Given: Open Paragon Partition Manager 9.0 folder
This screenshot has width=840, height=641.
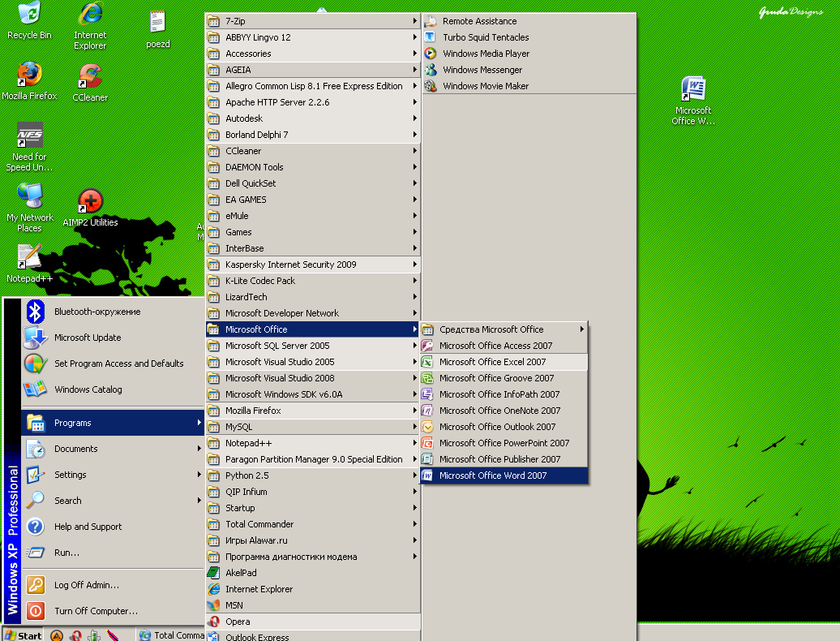Looking at the screenshot, I should pyautogui.click(x=313, y=459).
